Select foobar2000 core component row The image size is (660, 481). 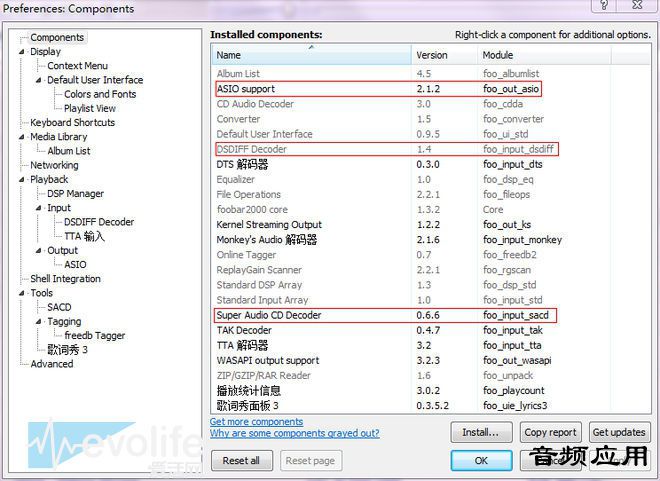click(431, 210)
